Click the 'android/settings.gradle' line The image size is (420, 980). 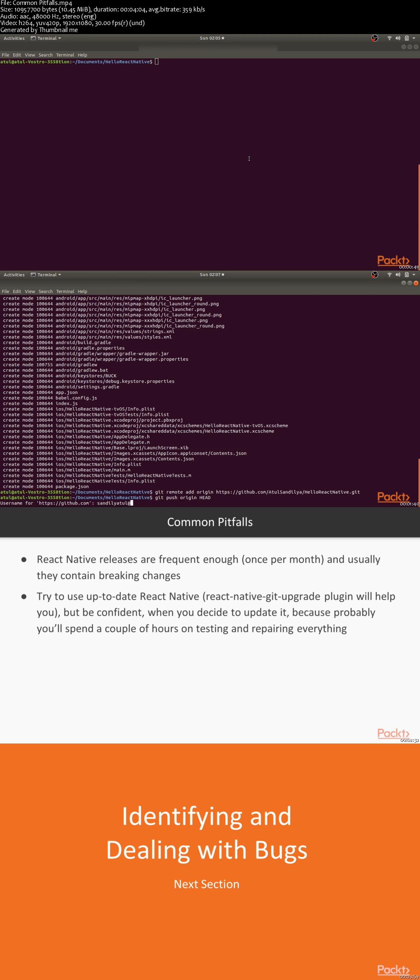pos(61,387)
